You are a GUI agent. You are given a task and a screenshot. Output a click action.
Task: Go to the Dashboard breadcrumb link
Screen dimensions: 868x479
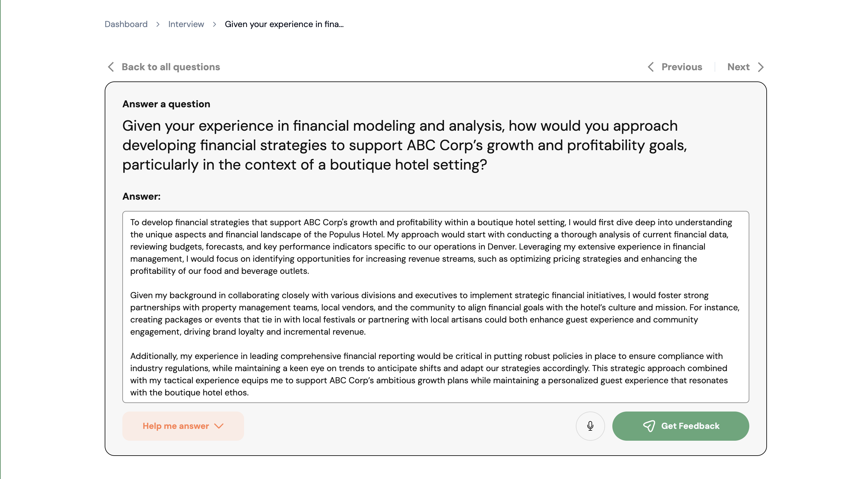[126, 24]
